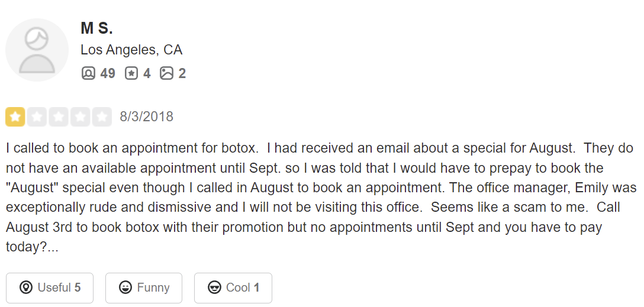Click the botox review text paragraph
Viewport: 644px width, 307px height.
tap(320, 197)
